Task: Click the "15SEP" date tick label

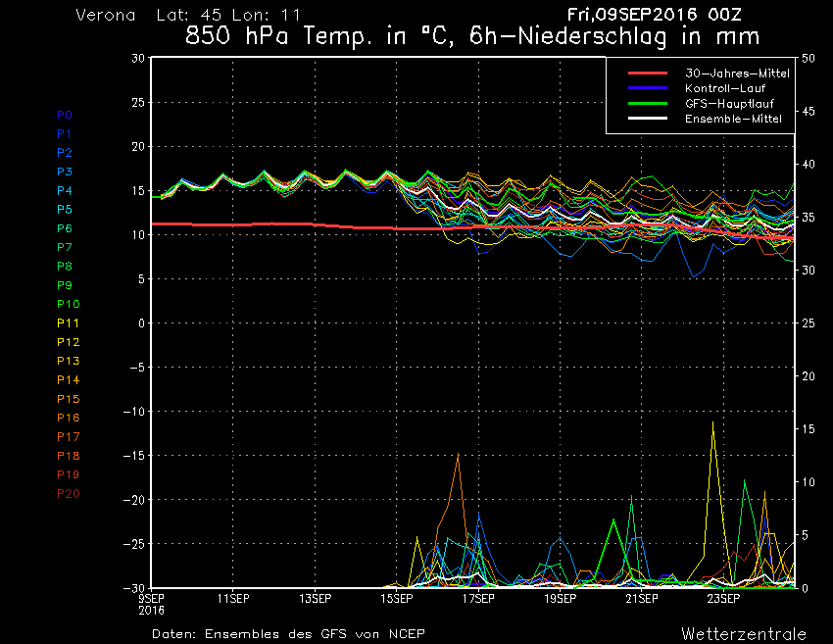Action: [397, 599]
